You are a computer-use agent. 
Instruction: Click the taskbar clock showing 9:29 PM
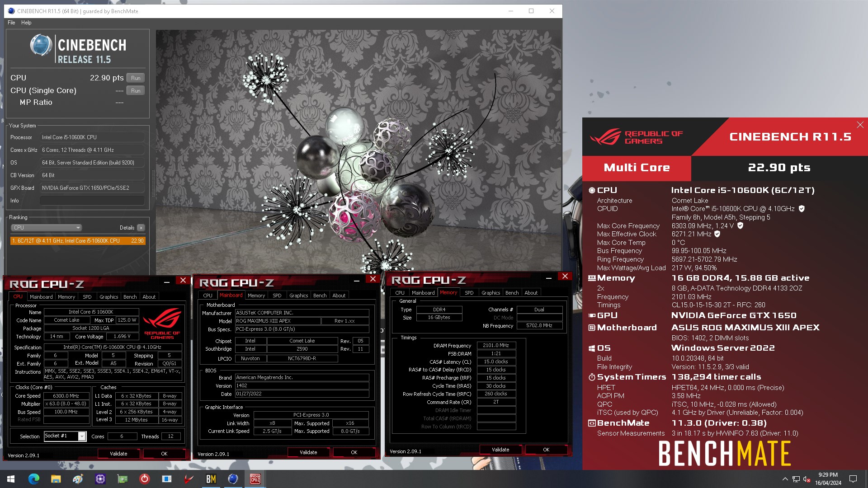pos(828,479)
